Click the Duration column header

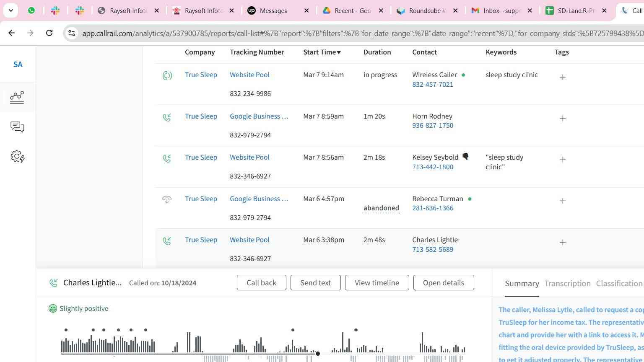pyautogui.click(x=377, y=52)
